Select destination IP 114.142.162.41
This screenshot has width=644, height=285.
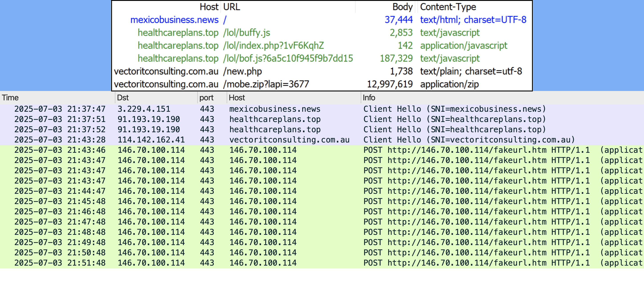(x=151, y=140)
